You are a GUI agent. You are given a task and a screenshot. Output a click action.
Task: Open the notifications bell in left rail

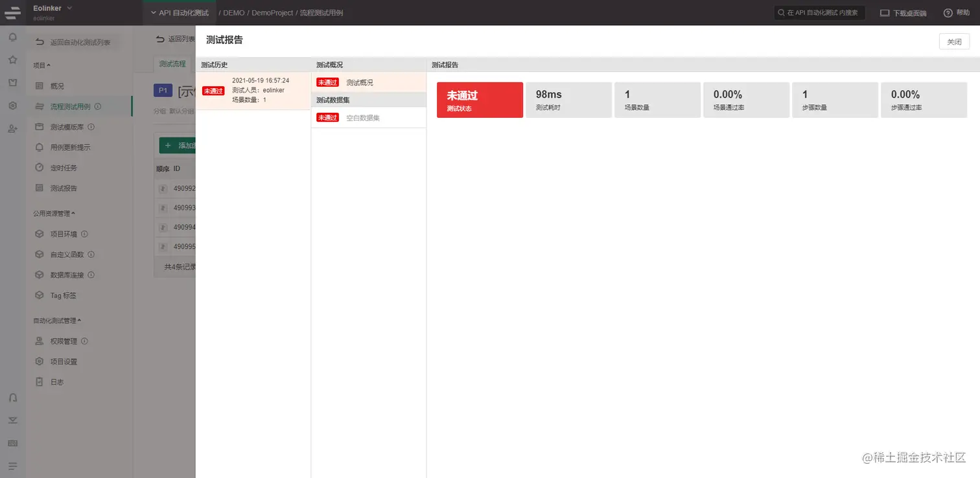[x=12, y=38]
